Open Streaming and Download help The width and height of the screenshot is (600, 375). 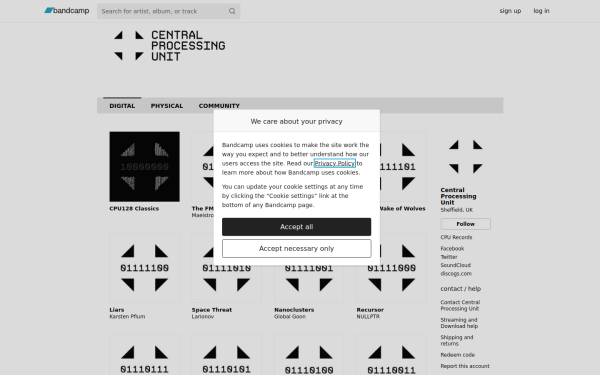pos(459,323)
